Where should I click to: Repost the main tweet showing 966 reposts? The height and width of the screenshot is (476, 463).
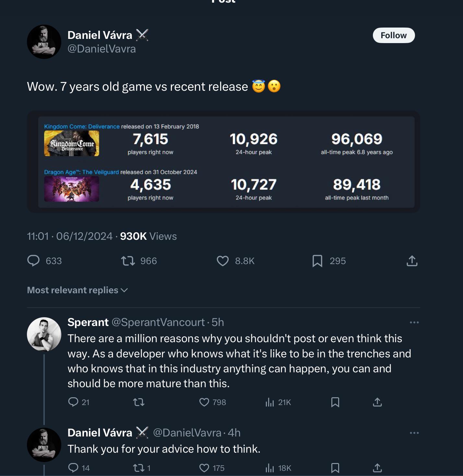128,261
